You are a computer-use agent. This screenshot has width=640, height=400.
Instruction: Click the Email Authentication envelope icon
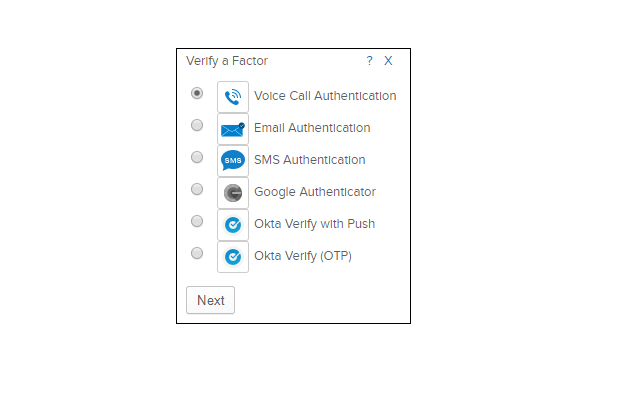[233, 129]
